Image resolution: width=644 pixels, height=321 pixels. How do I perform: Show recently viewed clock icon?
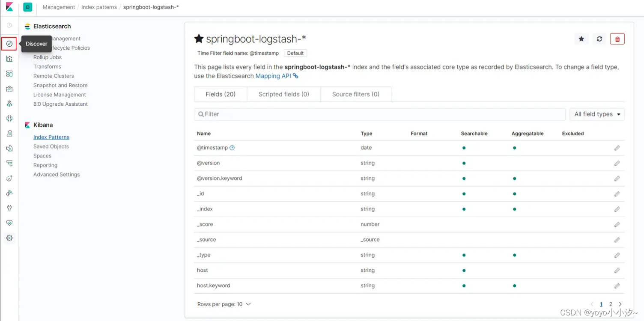(9, 25)
